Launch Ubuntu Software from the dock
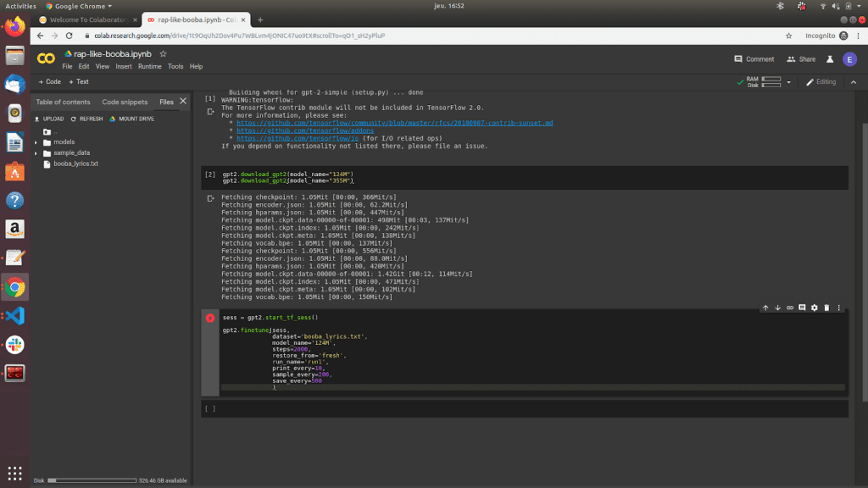Screen dimensions: 868x488 pyautogui.click(x=15, y=171)
